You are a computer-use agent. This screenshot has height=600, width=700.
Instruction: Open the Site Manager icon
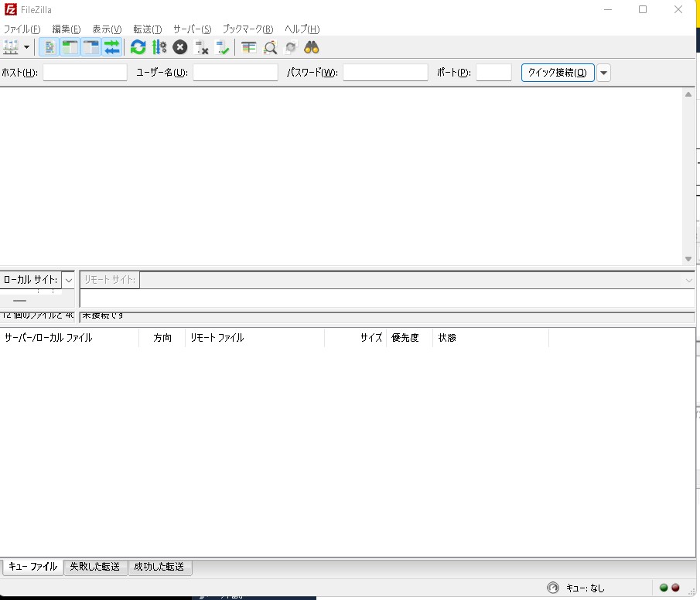tap(11, 47)
